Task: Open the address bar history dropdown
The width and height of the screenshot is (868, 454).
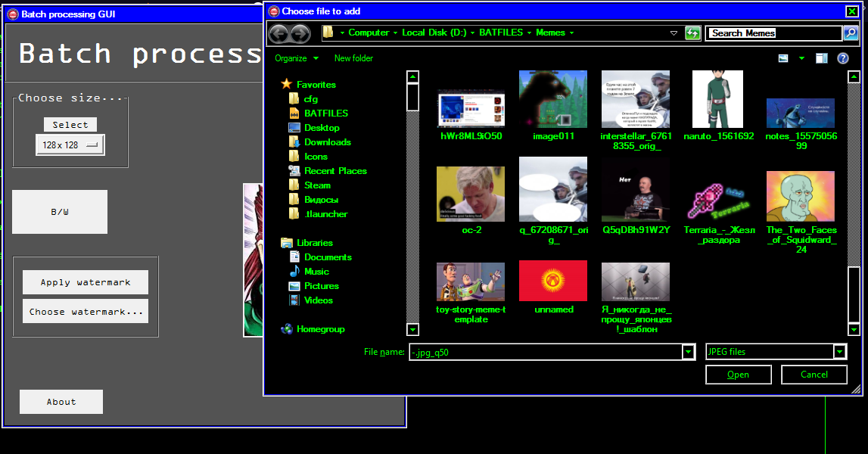Action: [674, 33]
